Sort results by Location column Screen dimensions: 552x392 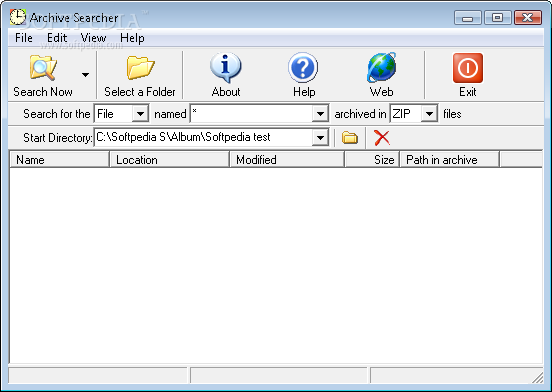coord(170,160)
